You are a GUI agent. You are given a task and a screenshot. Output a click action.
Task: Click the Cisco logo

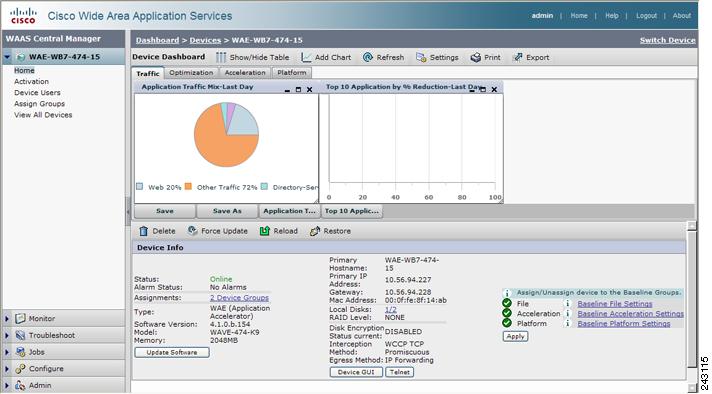[23, 15]
